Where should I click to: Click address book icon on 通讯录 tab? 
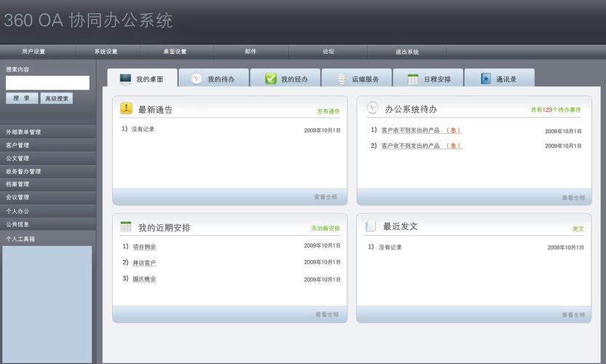[x=486, y=79]
